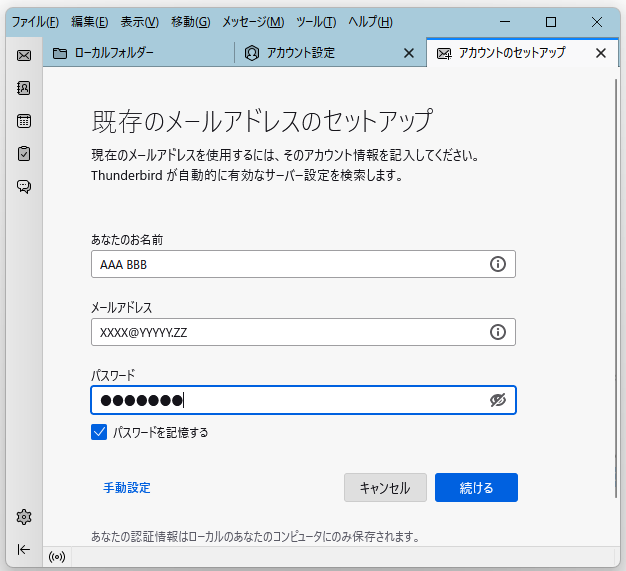Screen dimensions: 626x571
Task: Open the 手動設定 link
Action: point(127,488)
